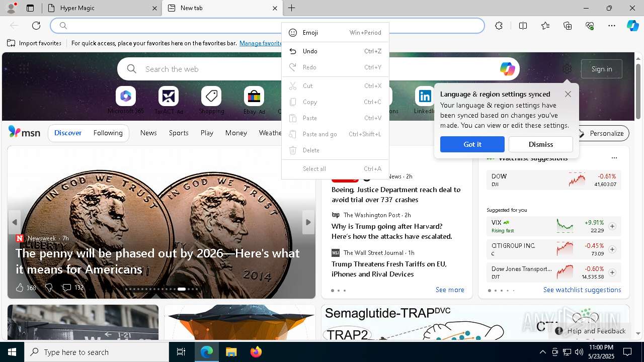Dislike the penny story thumbs down
This screenshot has width=644, height=362.
tap(49, 288)
